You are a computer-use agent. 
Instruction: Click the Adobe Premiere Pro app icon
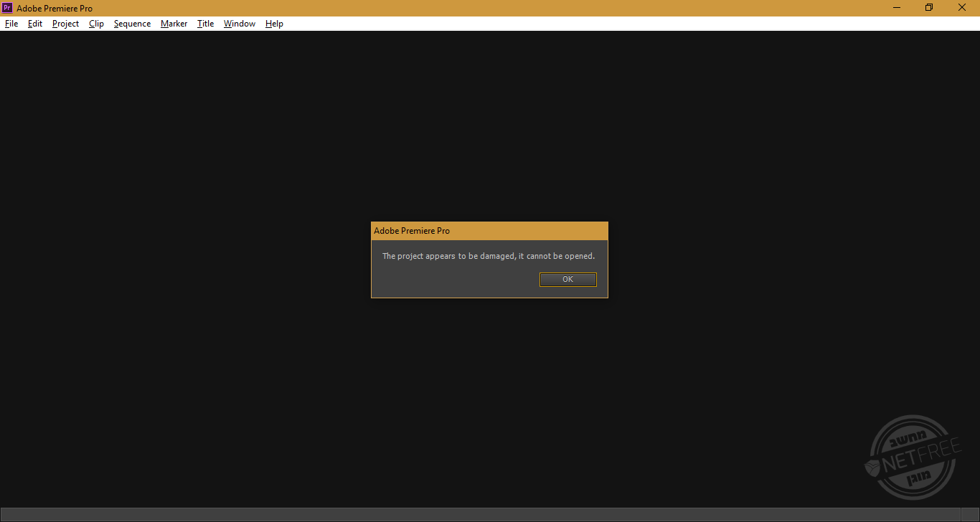tap(8, 8)
